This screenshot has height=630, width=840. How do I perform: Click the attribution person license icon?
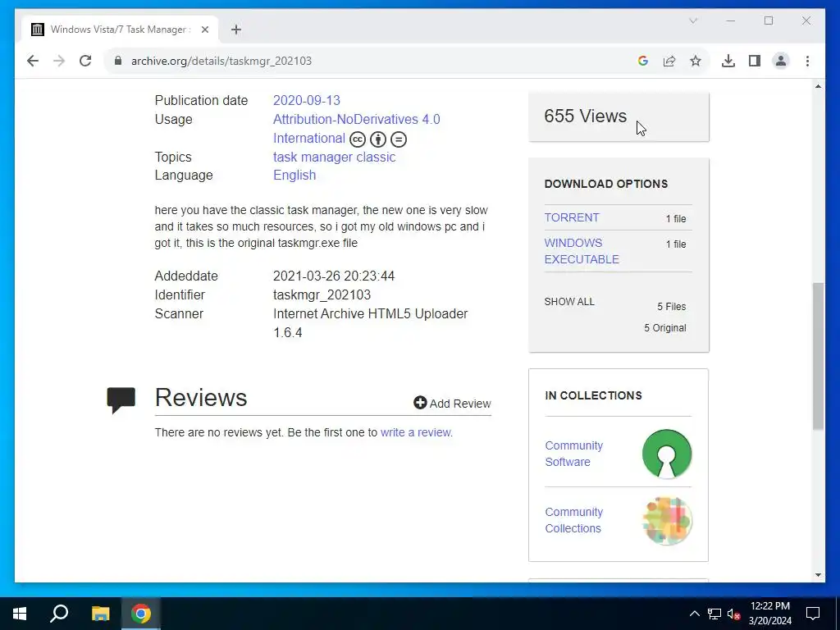(x=378, y=139)
